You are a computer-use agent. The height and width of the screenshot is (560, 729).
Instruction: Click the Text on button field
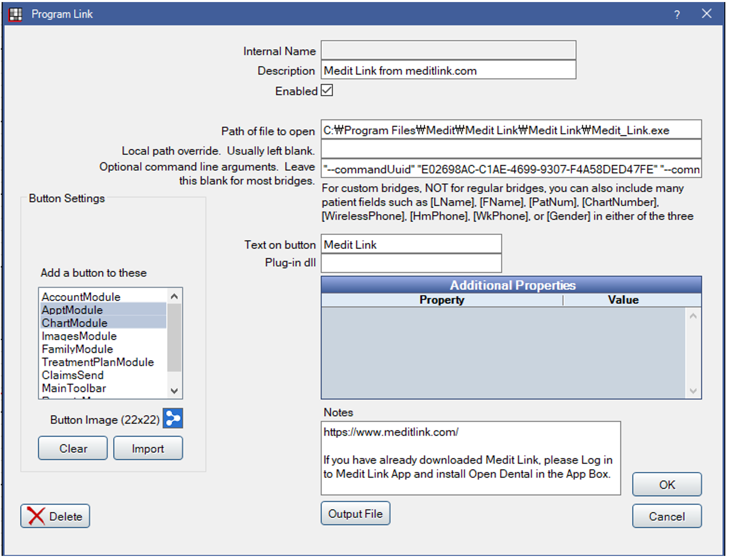pos(411,244)
